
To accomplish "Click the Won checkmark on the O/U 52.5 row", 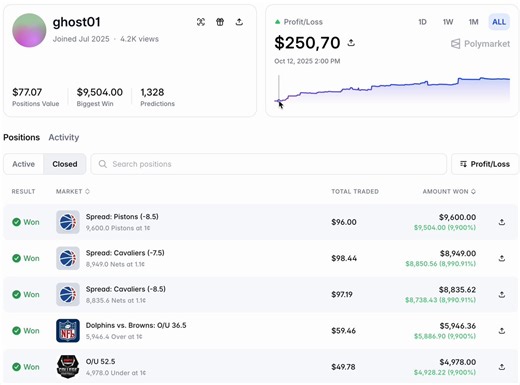I will (16, 367).
